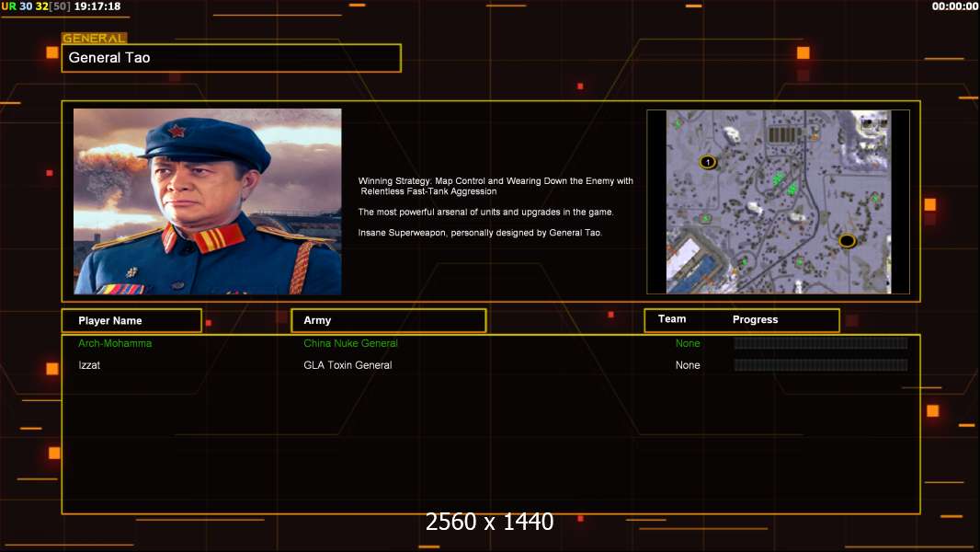This screenshot has width=980, height=552.
Task: Click the 'most powerful arsenal' text line
Action: point(485,212)
